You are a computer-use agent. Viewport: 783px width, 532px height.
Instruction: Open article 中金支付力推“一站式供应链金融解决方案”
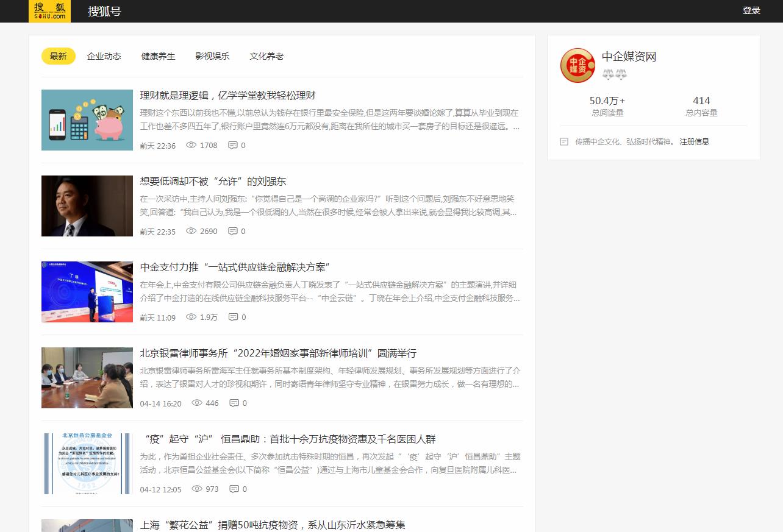[x=235, y=268]
